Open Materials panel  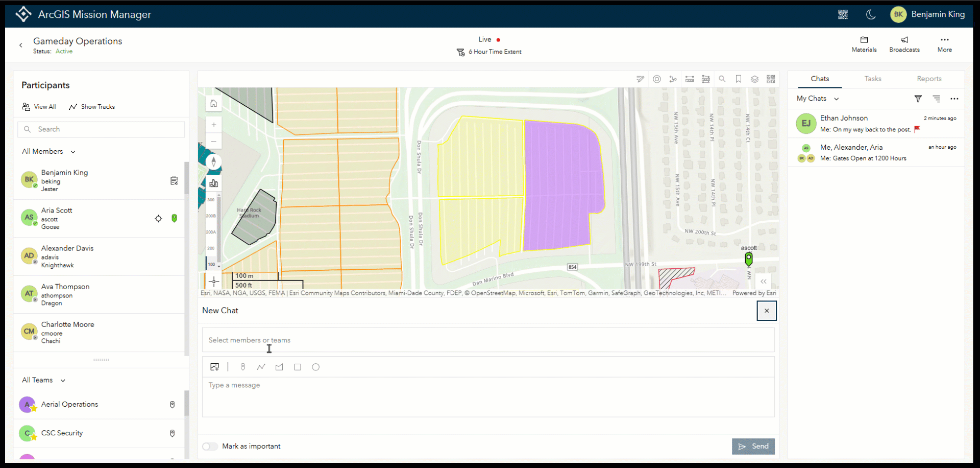[864, 44]
